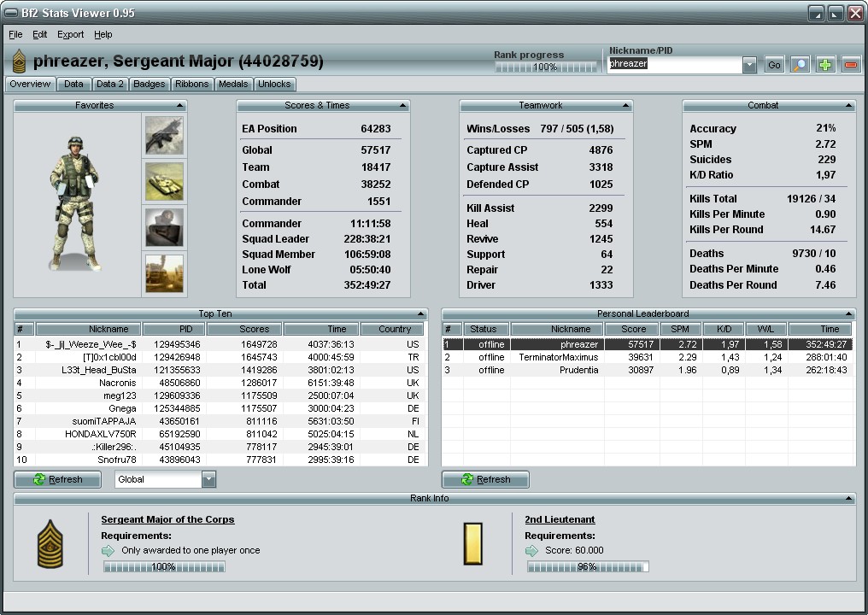Click the 2nd Lieutenant gold bar icon
This screenshot has width=868, height=615.
[x=472, y=544]
